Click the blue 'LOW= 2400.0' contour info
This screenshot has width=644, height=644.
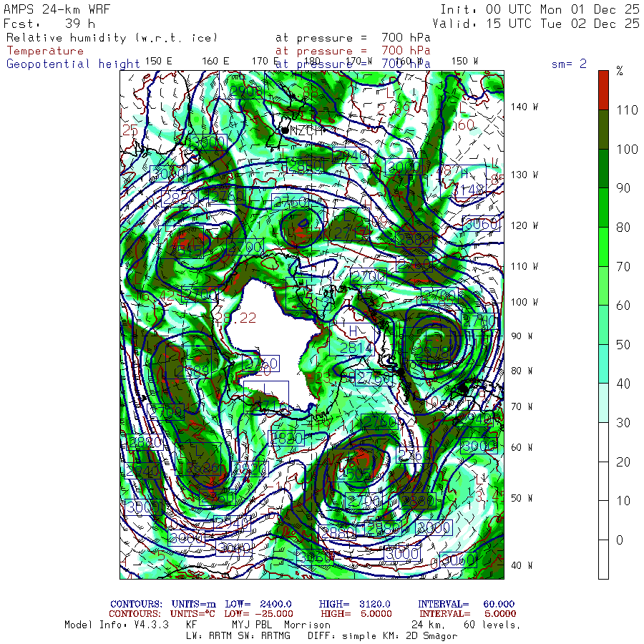coord(258,604)
